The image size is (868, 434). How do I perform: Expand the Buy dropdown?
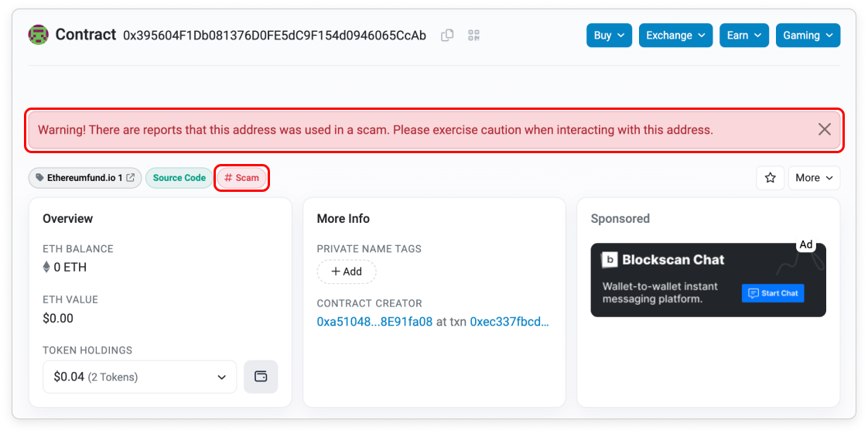point(609,36)
